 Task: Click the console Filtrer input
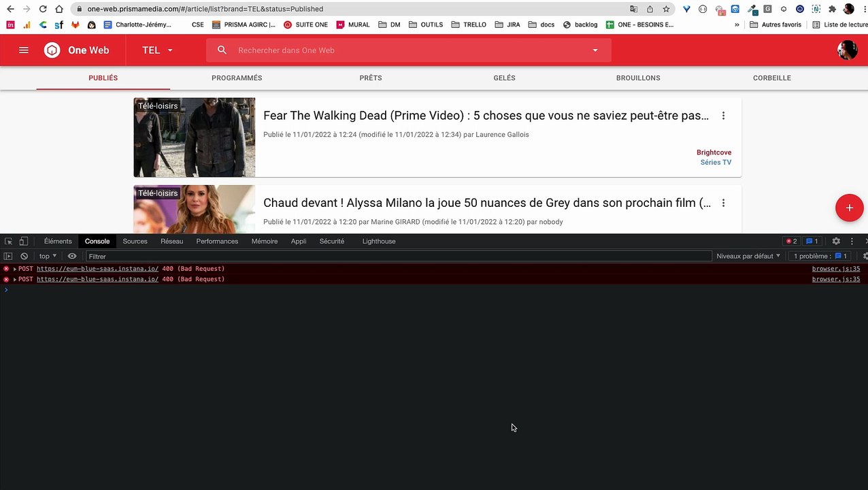pos(399,257)
